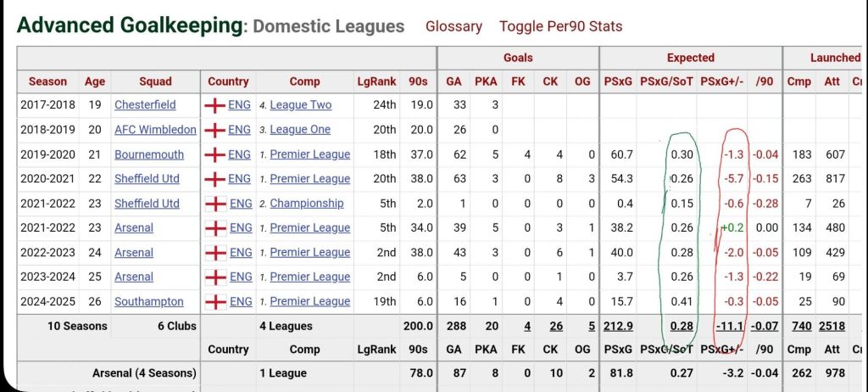Click the England flag in Bournemouth row
Viewport: 868px width, 392px height.
216,154
